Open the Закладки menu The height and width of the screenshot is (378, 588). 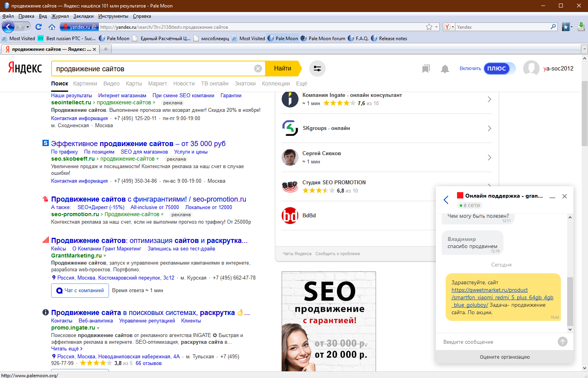point(83,16)
